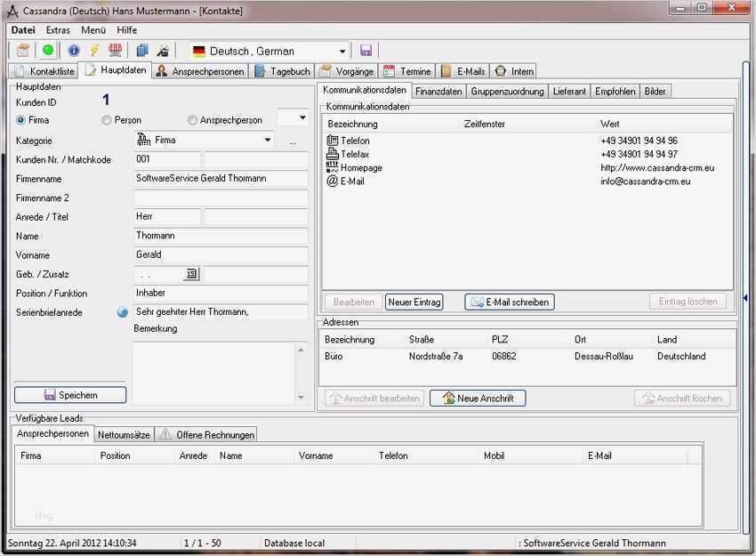Screen dimensions: 756x556
Task: Open the Bilder tab
Action: pos(655,91)
